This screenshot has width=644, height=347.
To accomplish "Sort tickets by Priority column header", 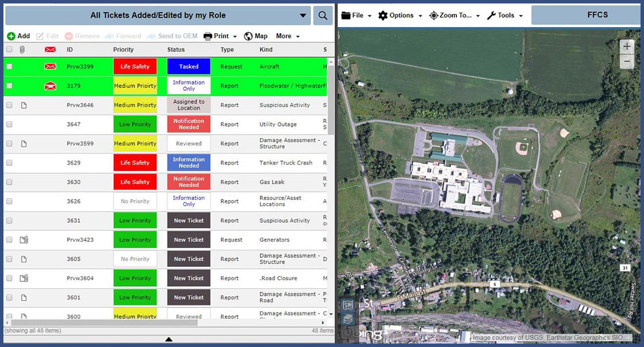I will point(124,50).
